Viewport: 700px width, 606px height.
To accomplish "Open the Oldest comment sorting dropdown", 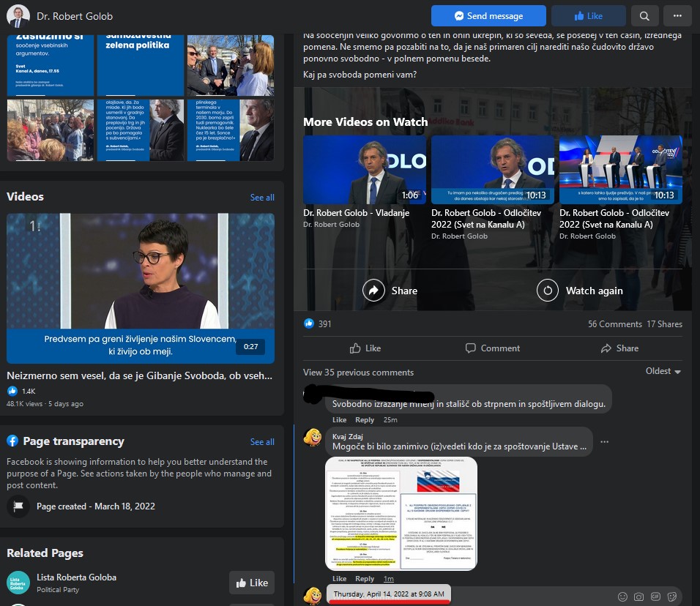I will pyautogui.click(x=663, y=371).
